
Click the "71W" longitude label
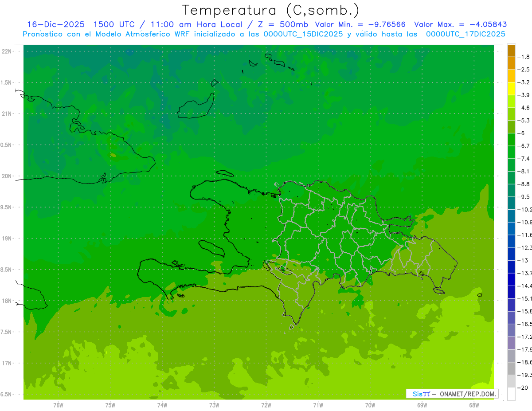tap(318, 405)
